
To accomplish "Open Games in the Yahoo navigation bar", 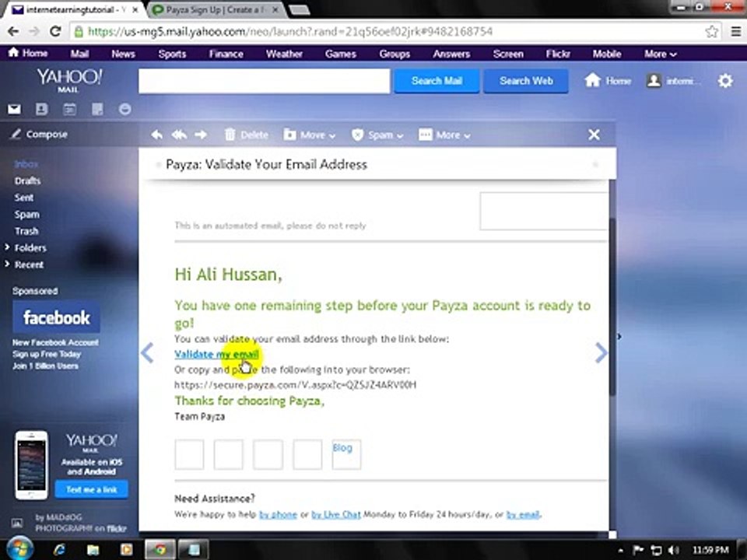I will [341, 54].
